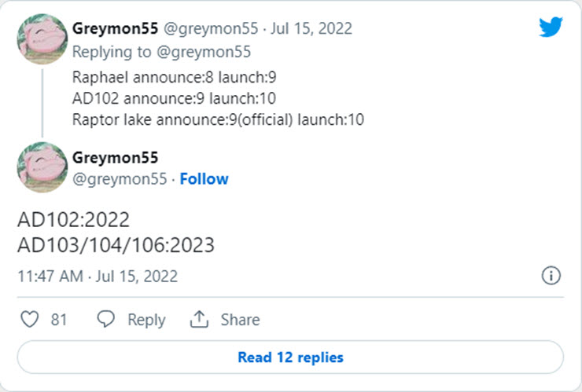
Task: Click the share arrow icon
Action: coord(199,320)
